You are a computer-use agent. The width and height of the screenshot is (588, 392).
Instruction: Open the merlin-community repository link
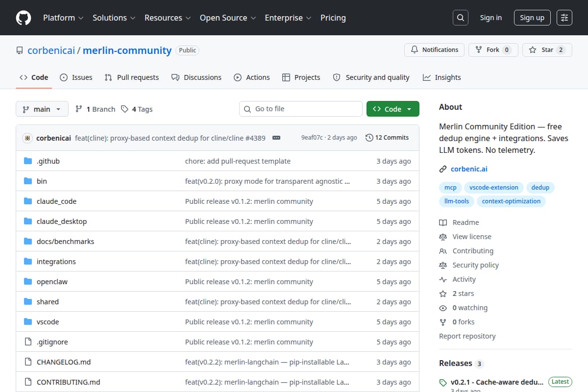coord(127,50)
